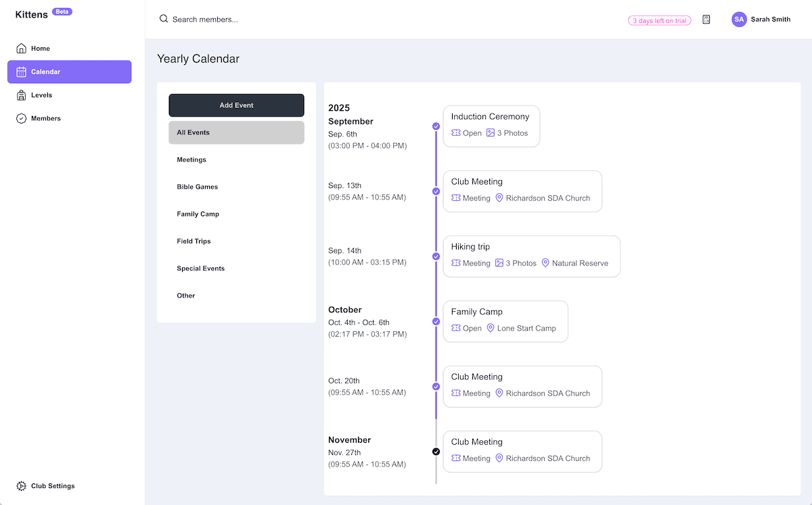Click the completed marker beside Hiking trip
The width and height of the screenshot is (812, 505).
pos(436,256)
